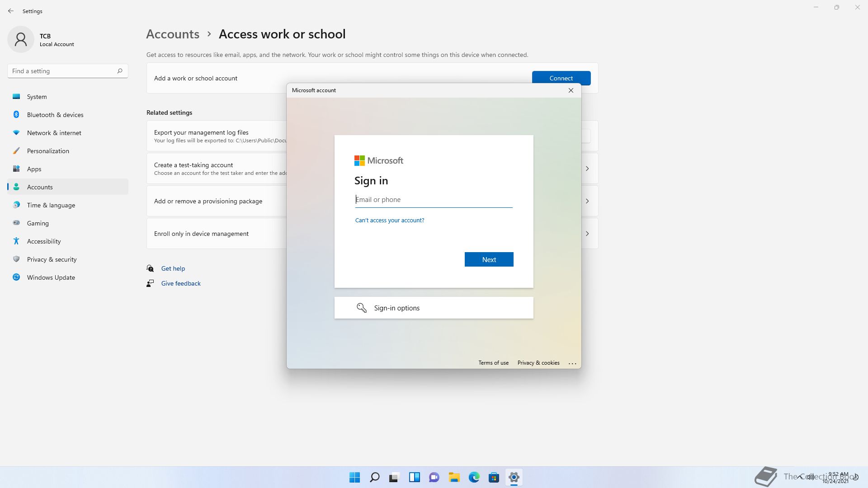Click the Personalization paintbrush icon
Image resolution: width=868 pixels, height=488 pixels.
tap(16, 150)
